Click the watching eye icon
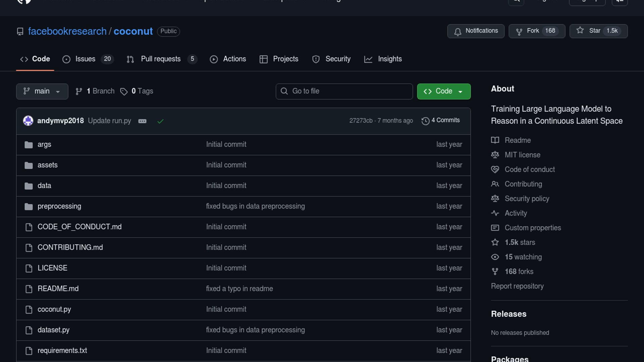 (495, 257)
